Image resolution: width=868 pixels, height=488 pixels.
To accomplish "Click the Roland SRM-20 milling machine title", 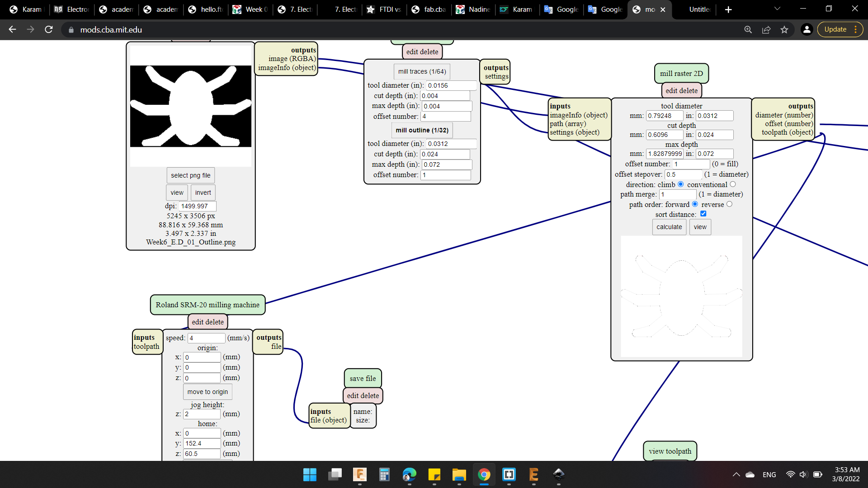I will coord(208,305).
